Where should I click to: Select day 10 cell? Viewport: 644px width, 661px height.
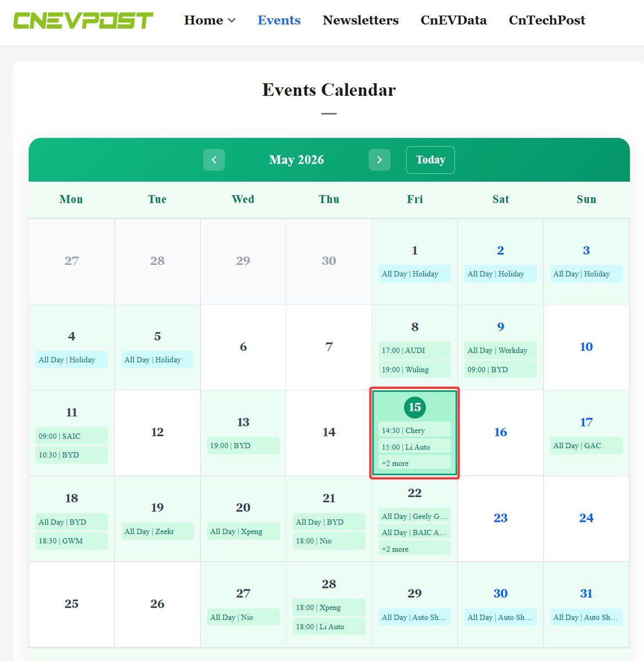[x=586, y=347]
